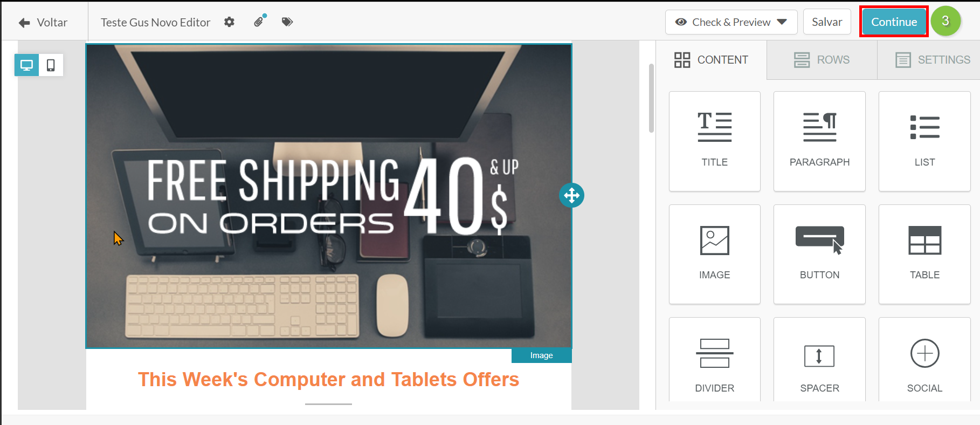Open settings gear next to email name
980x425 pixels.
pyautogui.click(x=230, y=22)
